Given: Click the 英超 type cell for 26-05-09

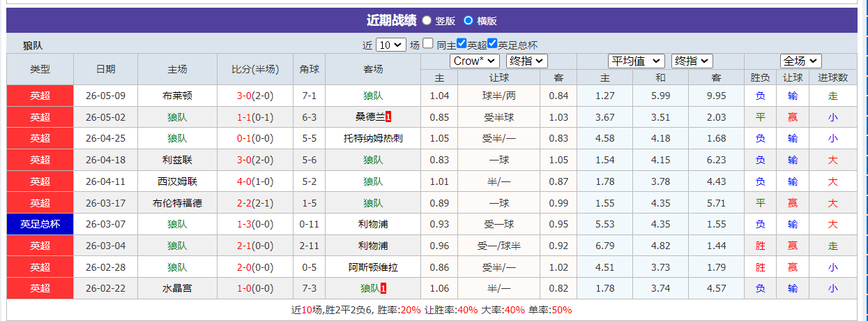Looking at the screenshot, I should point(40,96).
